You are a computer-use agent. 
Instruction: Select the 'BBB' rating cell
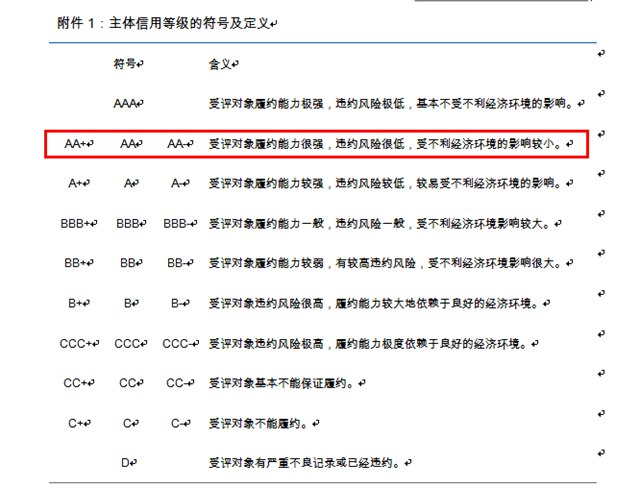click(x=128, y=223)
